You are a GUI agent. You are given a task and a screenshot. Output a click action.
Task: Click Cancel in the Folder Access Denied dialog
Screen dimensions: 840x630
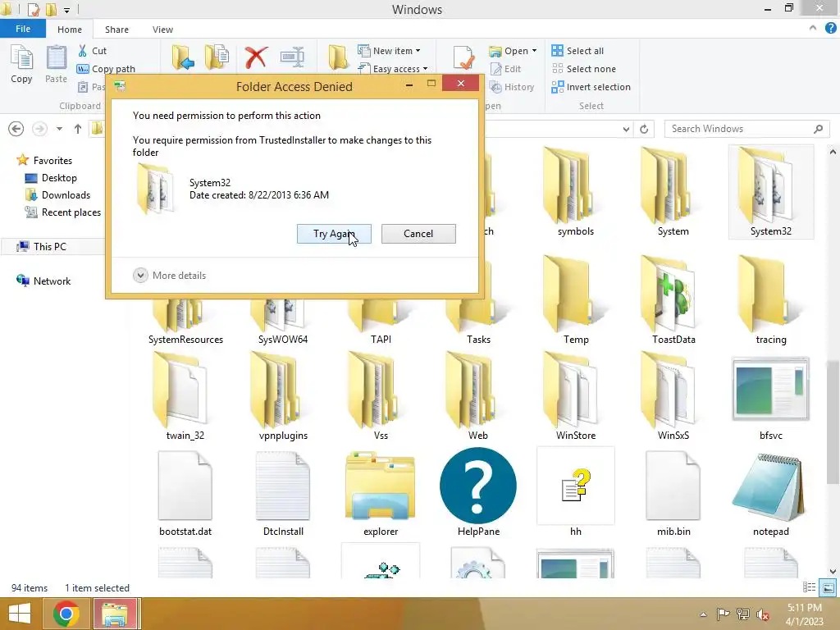pyautogui.click(x=418, y=234)
